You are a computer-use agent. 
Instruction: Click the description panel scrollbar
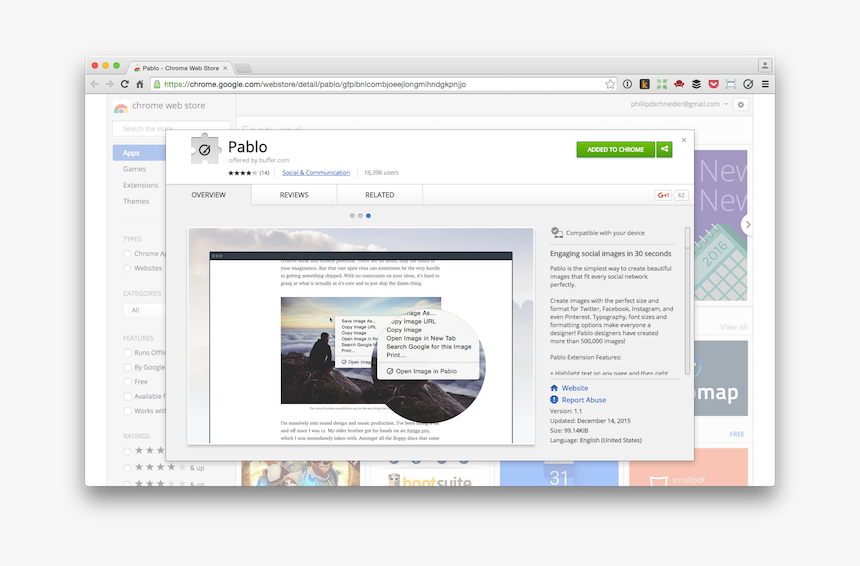pos(687,301)
